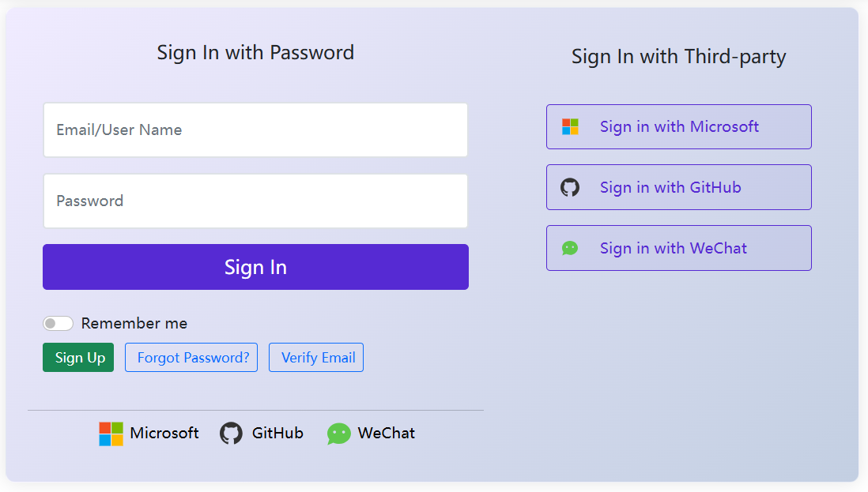Choose Sign in with GitHub
This screenshot has width=868, height=492.
pos(679,188)
